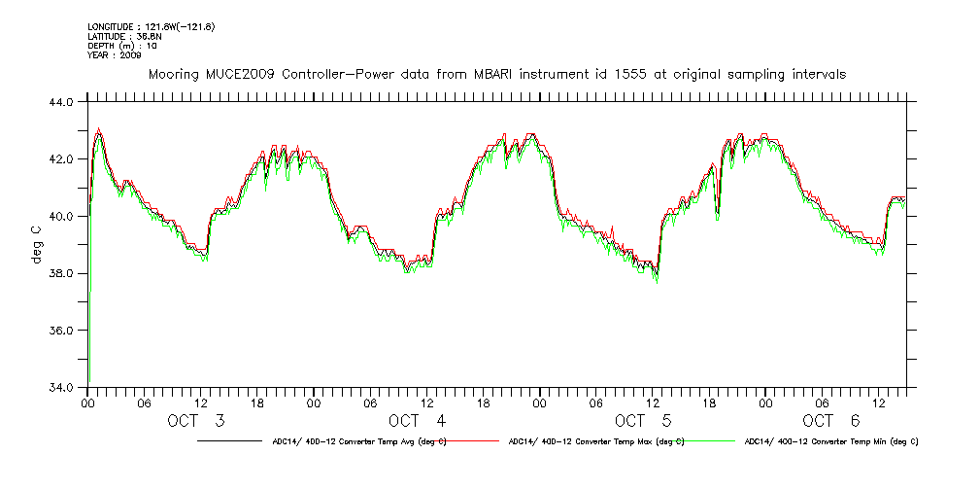This screenshot has height=490, width=980.
Task: Click the 36.0 y-axis tick label
Action: 60,331
